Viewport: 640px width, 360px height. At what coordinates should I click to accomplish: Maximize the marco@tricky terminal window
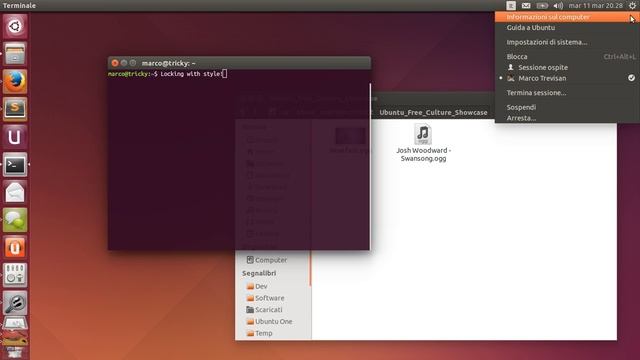coord(133,63)
